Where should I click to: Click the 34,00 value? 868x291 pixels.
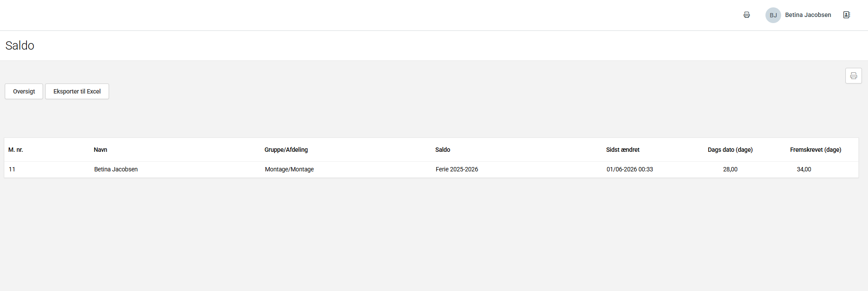click(x=804, y=169)
